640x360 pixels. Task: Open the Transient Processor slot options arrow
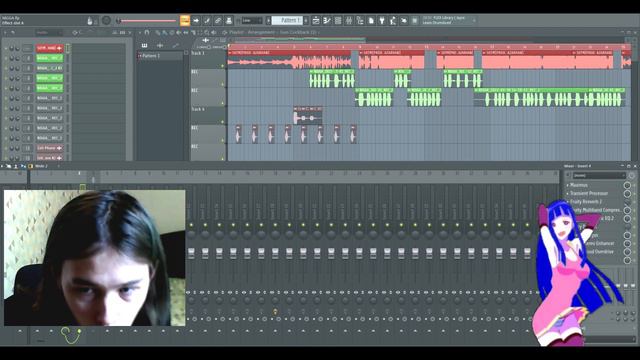click(568, 193)
